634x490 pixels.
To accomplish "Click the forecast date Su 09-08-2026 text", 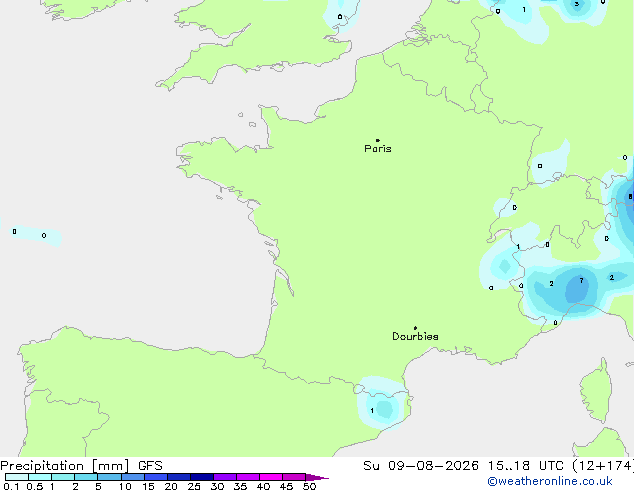I will [421, 466].
